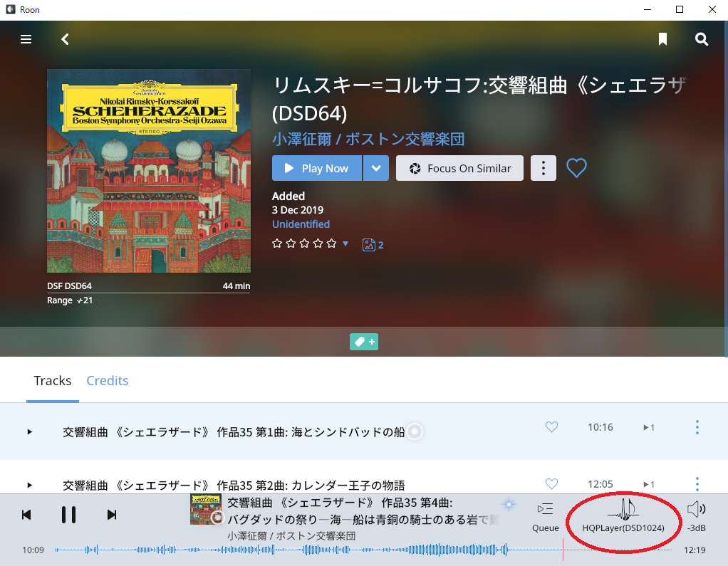The height and width of the screenshot is (566, 728).
Task: Open the hamburger navigation menu
Action: click(26, 39)
